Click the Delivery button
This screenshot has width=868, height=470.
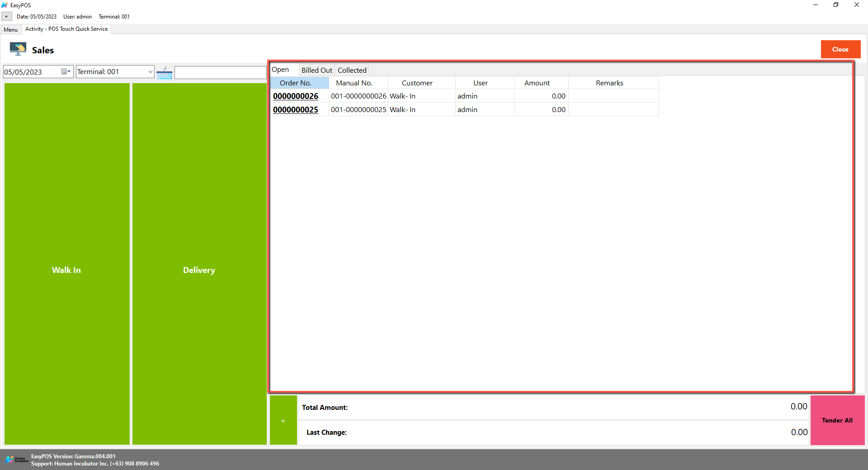point(199,264)
